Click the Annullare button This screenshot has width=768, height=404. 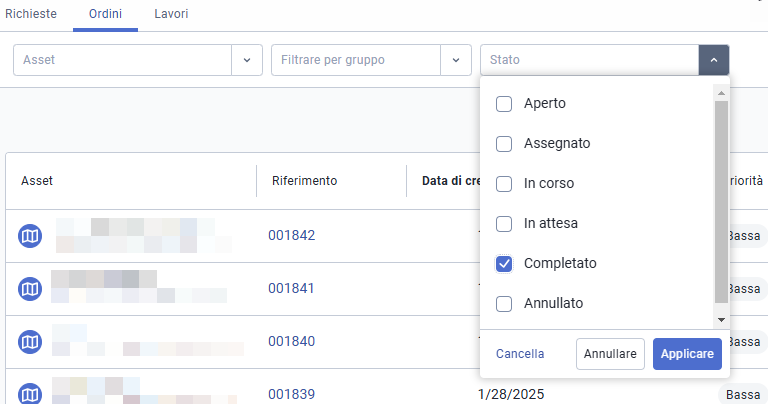[610, 354]
